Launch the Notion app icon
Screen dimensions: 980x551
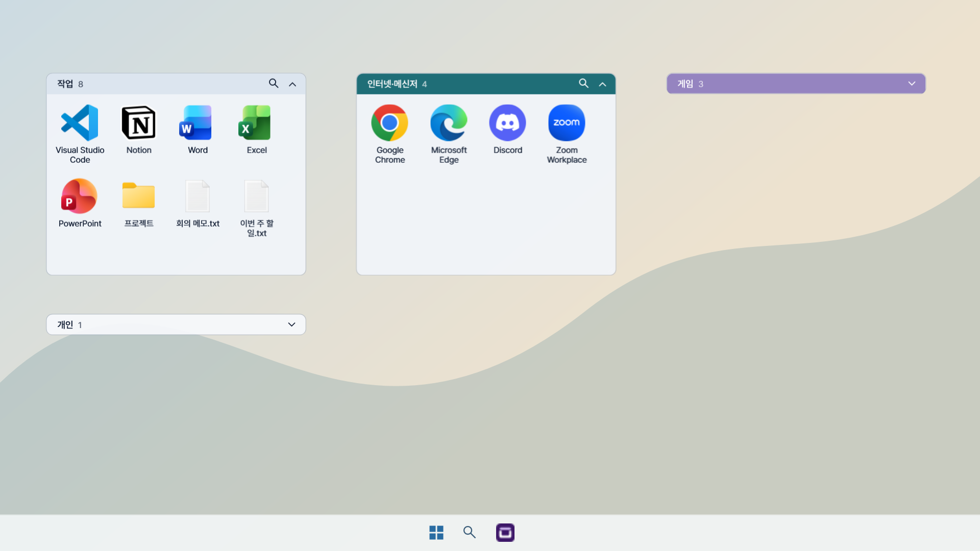pyautogui.click(x=139, y=123)
